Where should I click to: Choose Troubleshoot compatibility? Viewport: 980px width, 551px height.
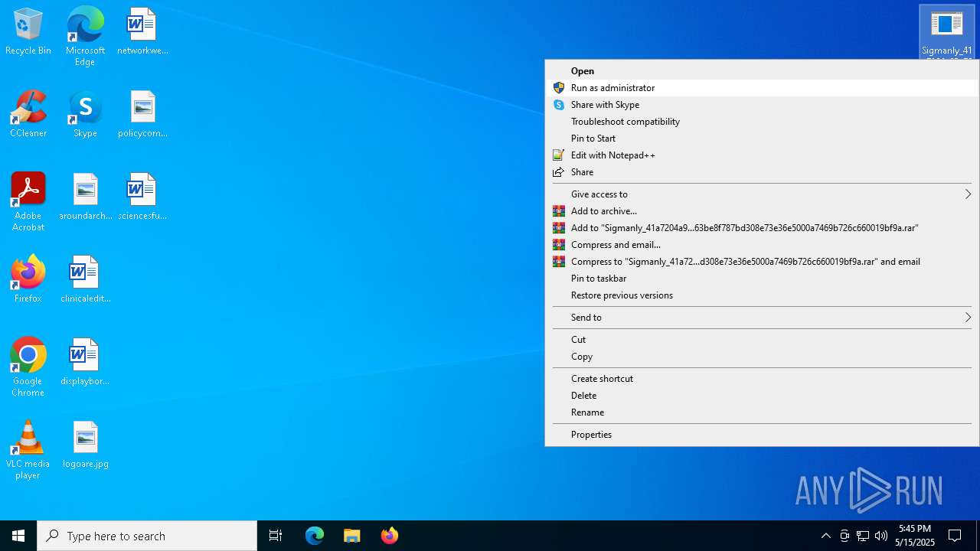[762, 122]
